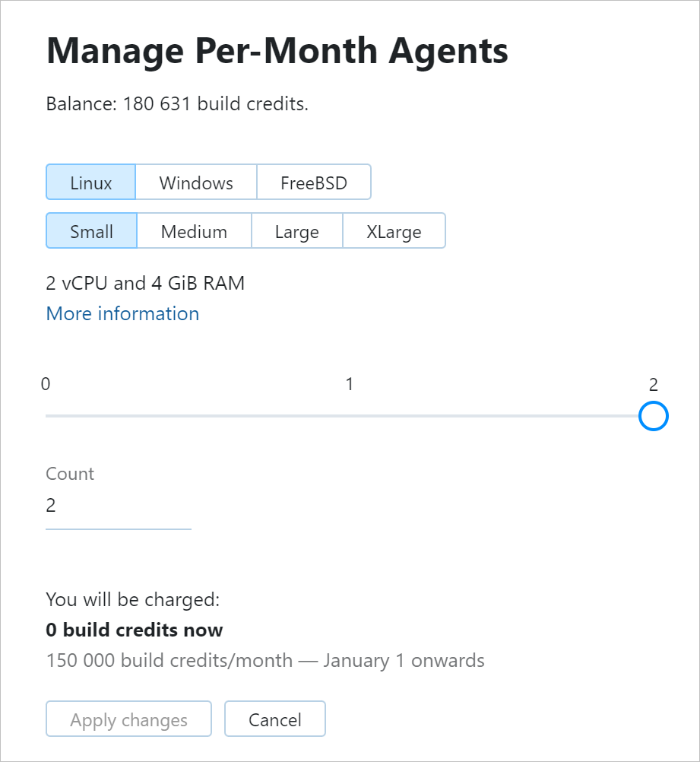Click the middle of the slider track
700x762 pixels.
coord(350,416)
